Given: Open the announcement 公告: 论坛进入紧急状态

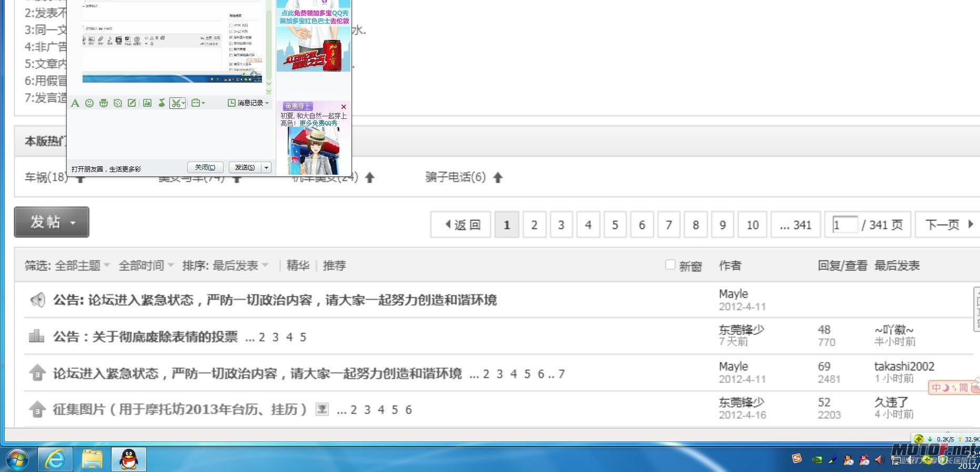Looking at the screenshot, I should click(275, 300).
